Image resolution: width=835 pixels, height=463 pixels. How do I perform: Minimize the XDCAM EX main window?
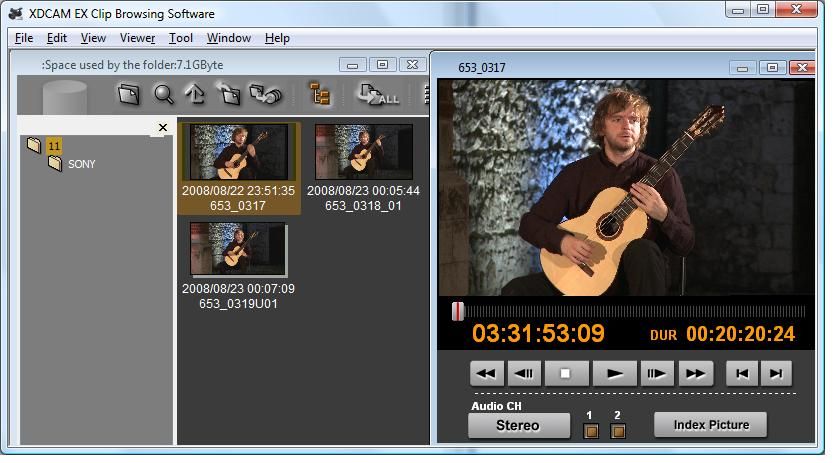pos(738,10)
